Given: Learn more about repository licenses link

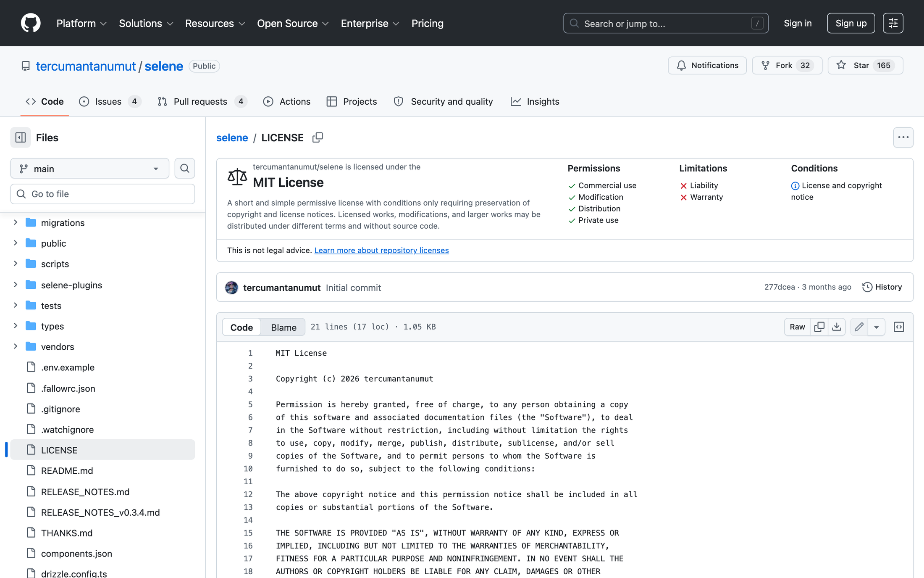Looking at the screenshot, I should 381,251.
